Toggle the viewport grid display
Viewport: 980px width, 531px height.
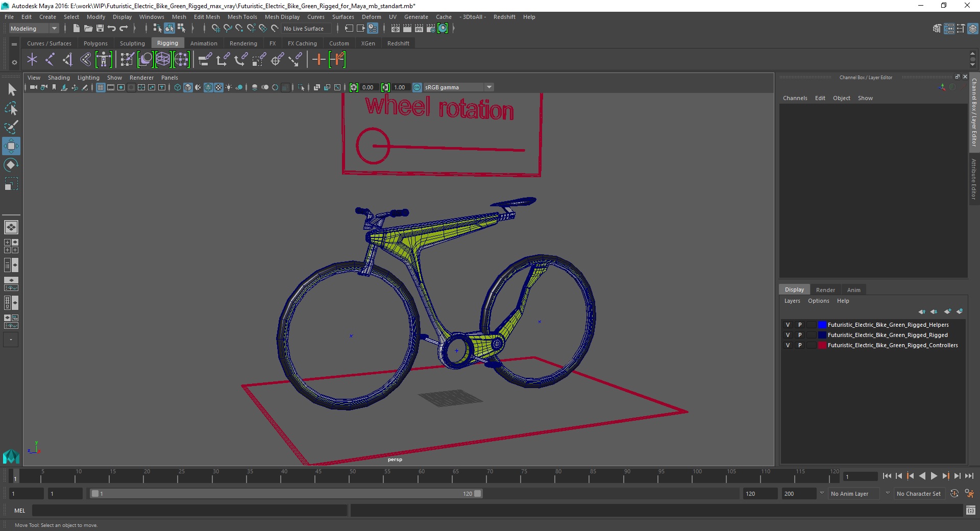(101, 87)
